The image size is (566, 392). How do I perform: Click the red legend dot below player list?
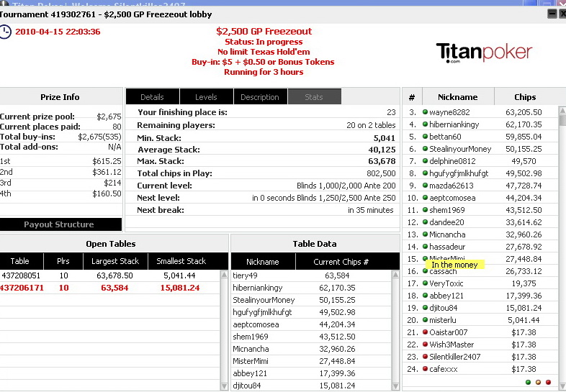[548, 382]
